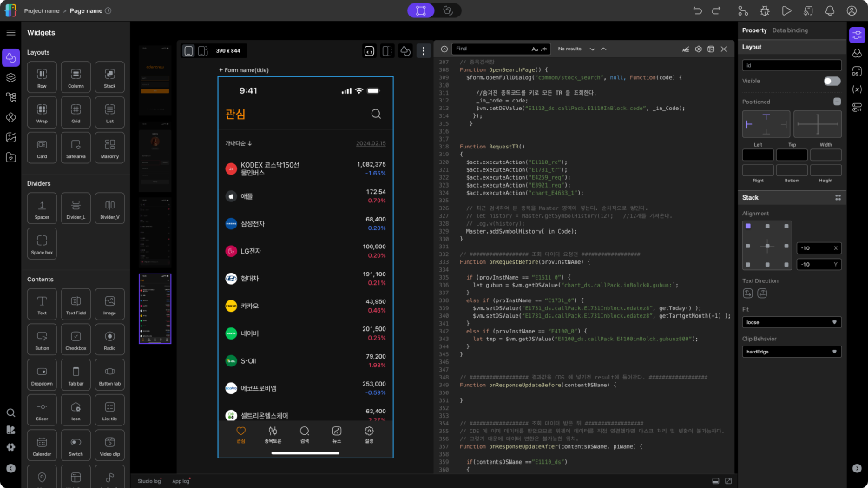Open notifications via the bell icon
This screenshot has width=868, height=488.
pyautogui.click(x=829, y=10)
